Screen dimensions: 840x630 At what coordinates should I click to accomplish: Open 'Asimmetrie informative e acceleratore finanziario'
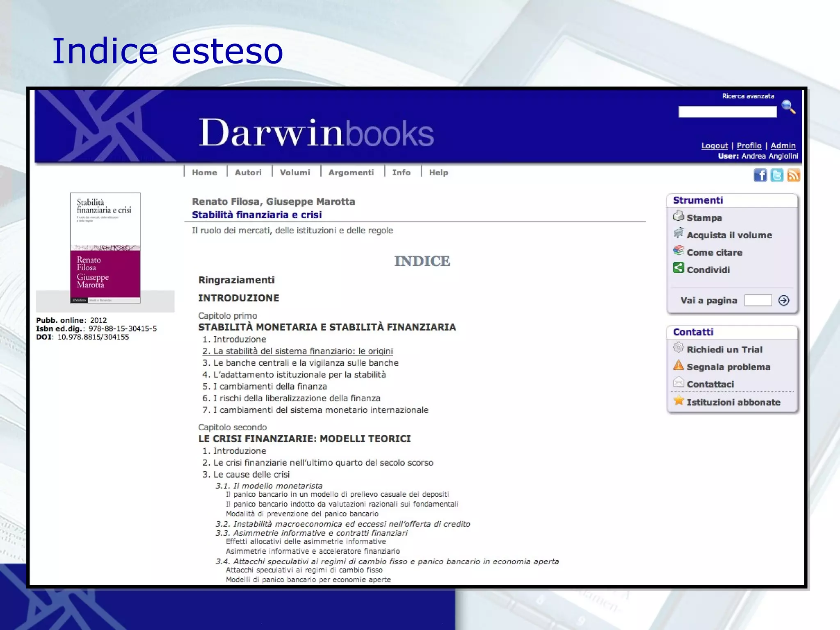point(313,551)
